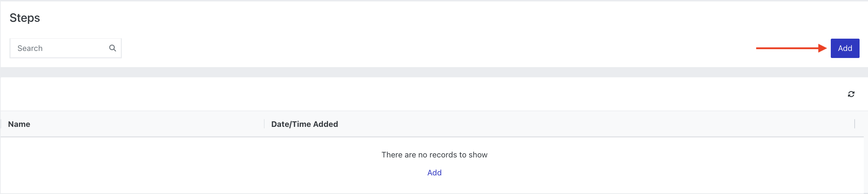This screenshot has width=868, height=194.
Task: Click the magnifier icon in the search box
Action: pyautogui.click(x=112, y=48)
